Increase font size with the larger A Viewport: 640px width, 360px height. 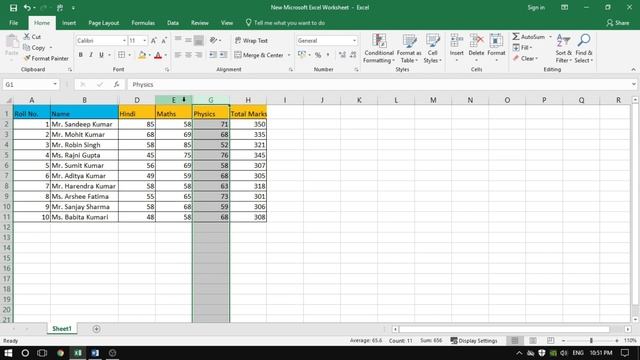[x=153, y=40]
